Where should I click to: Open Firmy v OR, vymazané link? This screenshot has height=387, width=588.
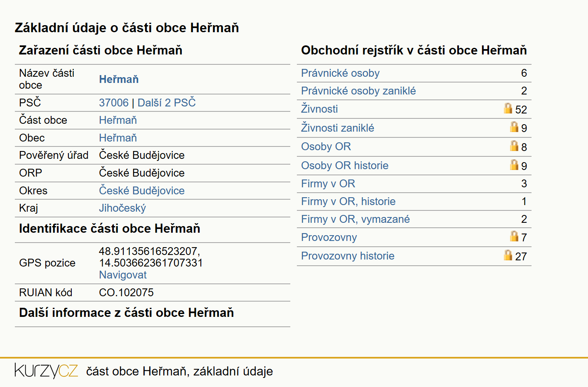coord(355,219)
